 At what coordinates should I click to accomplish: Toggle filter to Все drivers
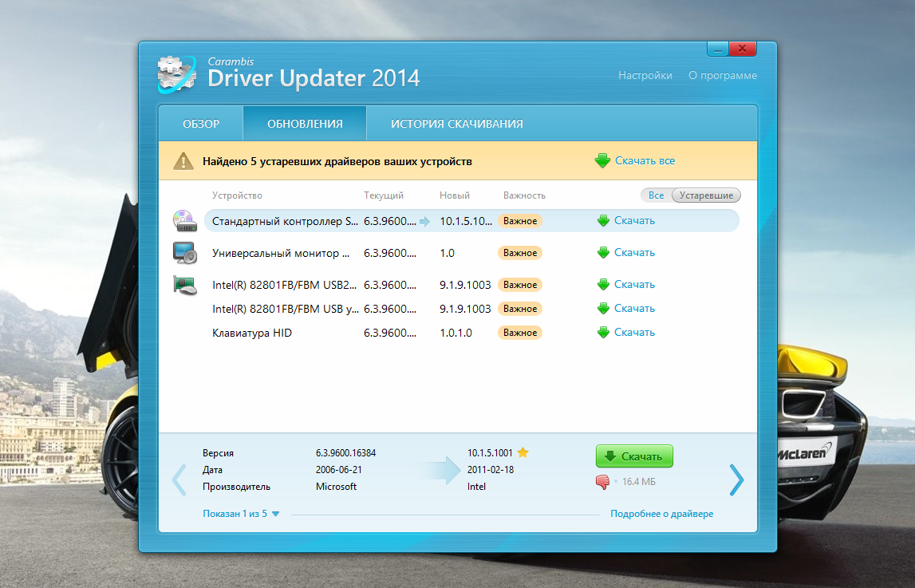click(x=656, y=195)
